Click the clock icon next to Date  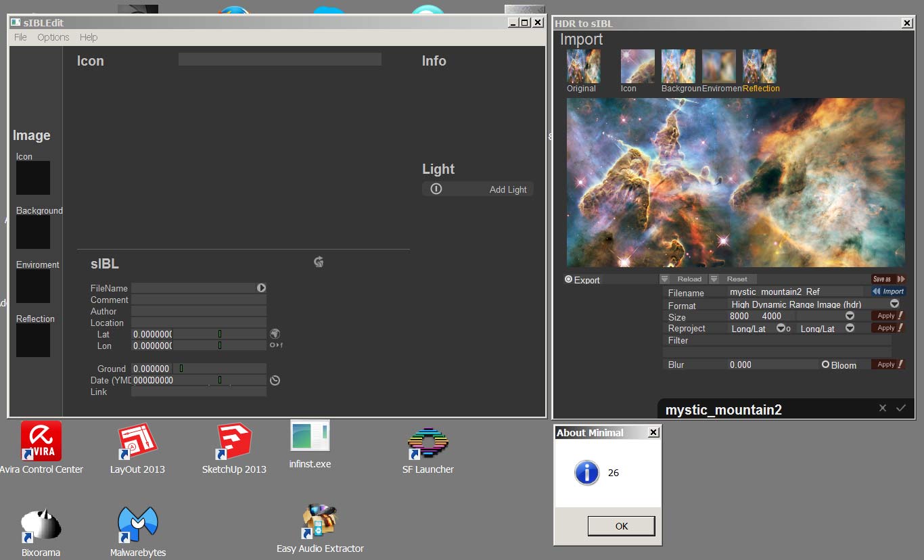point(275,380)
